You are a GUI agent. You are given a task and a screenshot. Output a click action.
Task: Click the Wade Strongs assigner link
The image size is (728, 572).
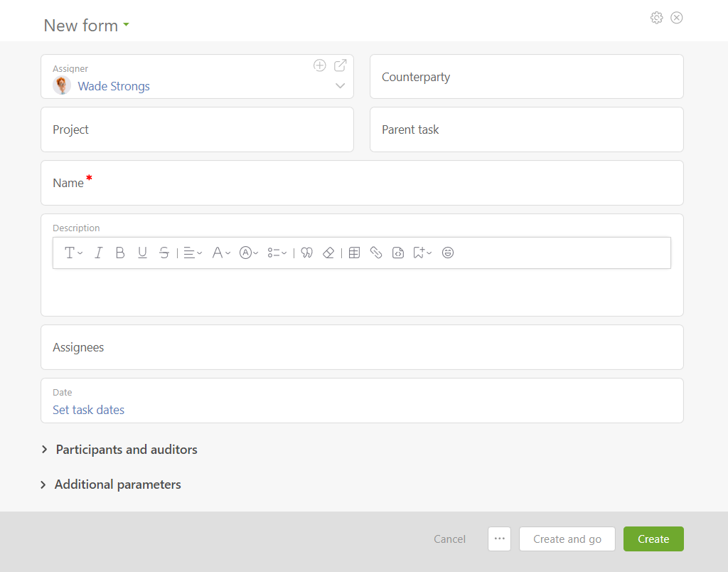click(x=114, y=86)
